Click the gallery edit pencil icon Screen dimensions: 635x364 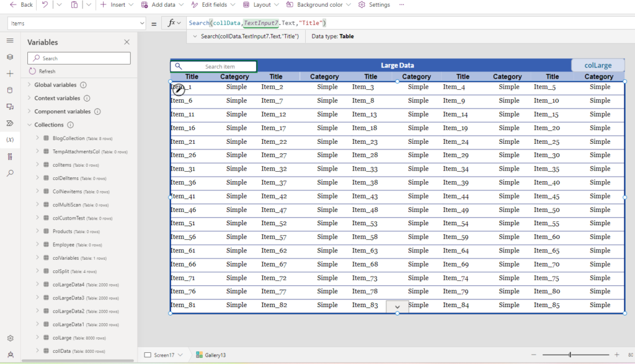coord(179,89)
